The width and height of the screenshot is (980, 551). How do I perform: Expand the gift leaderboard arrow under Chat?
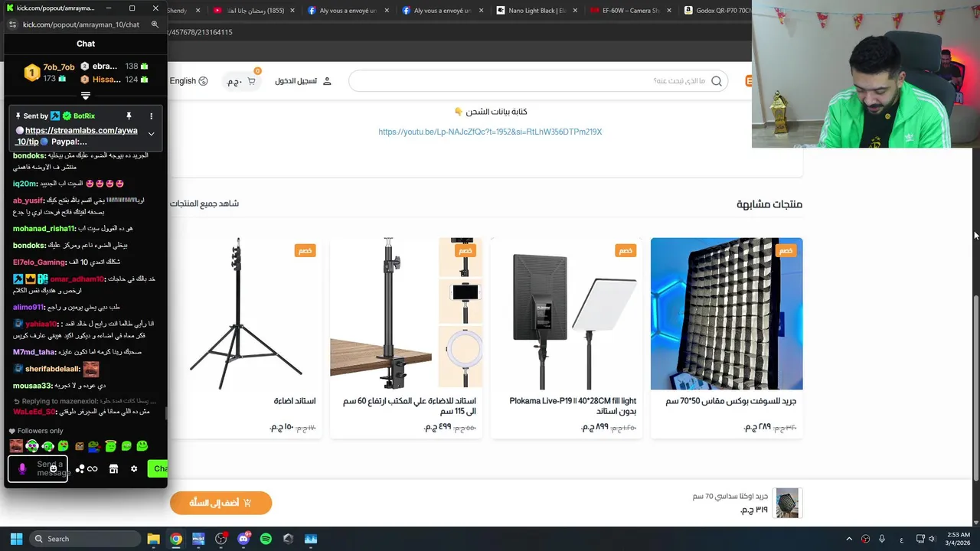click(x=86, y=96)
